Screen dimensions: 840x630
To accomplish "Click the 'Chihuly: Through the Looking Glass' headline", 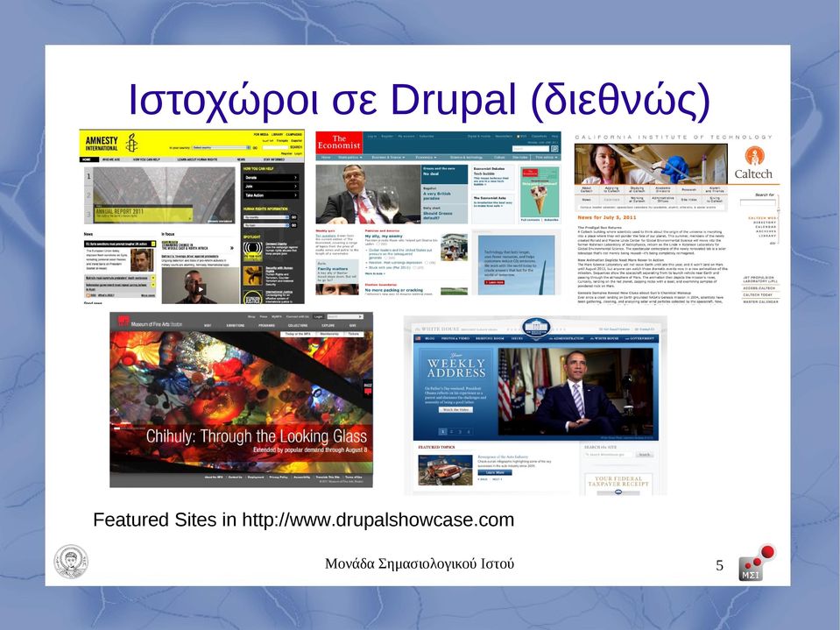I will (x=257, y=436).
